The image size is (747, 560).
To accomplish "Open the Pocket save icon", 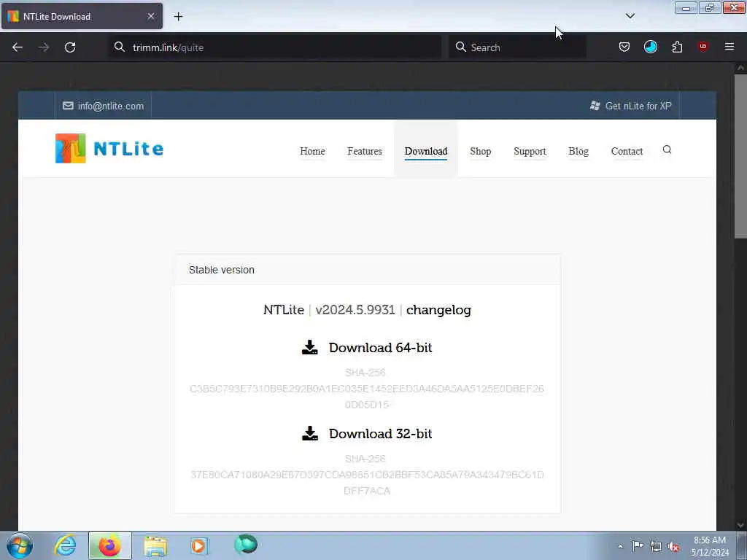I will point(624,47).
